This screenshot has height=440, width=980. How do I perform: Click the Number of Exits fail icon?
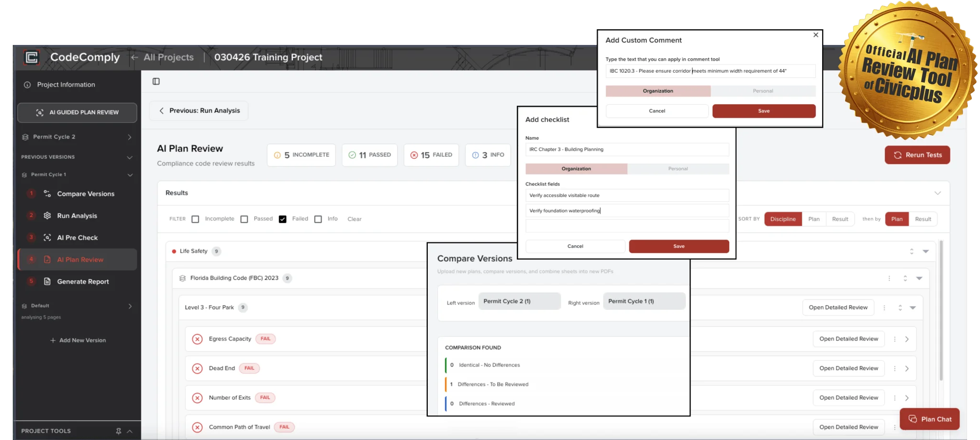click(x=197, y=398)
